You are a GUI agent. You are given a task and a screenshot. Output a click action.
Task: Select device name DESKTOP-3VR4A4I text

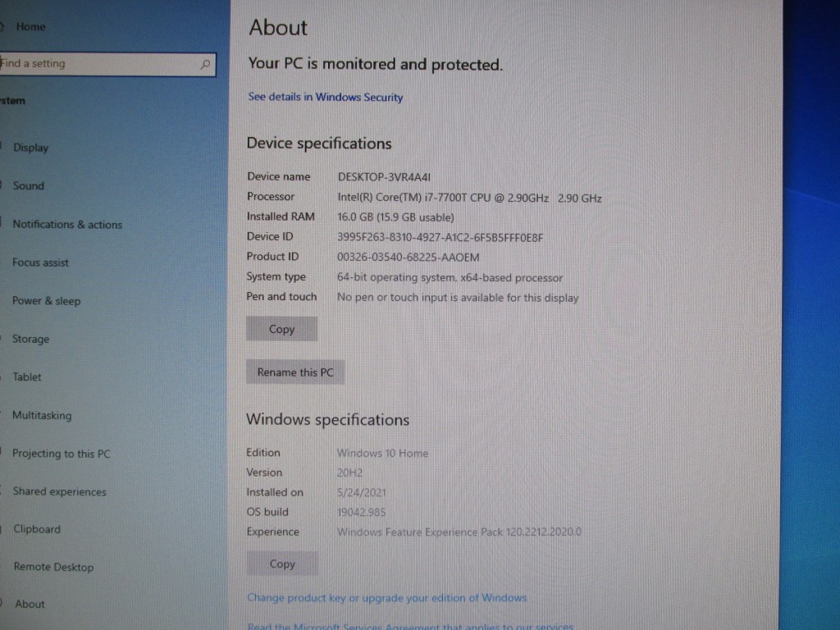coord(384,177)
